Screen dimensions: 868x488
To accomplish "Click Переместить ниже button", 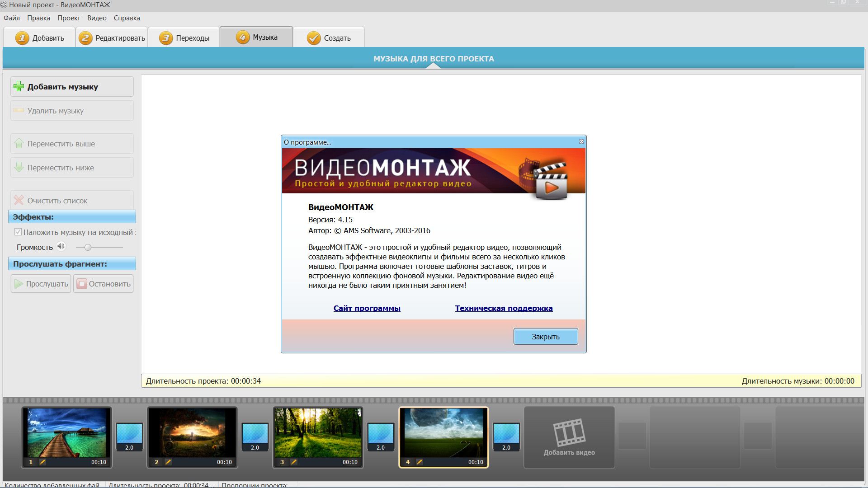I will (72, 168).
